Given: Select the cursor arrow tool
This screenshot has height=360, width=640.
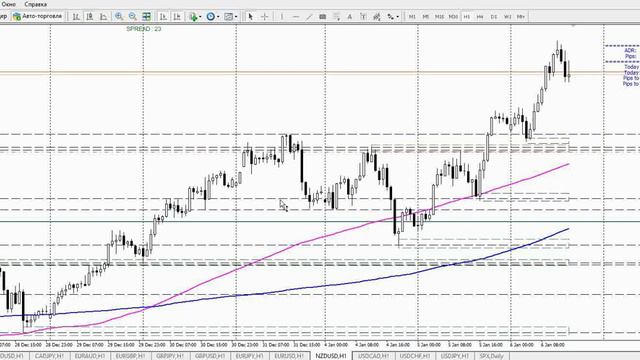Looking at the screenshot, I should (251, 17).
